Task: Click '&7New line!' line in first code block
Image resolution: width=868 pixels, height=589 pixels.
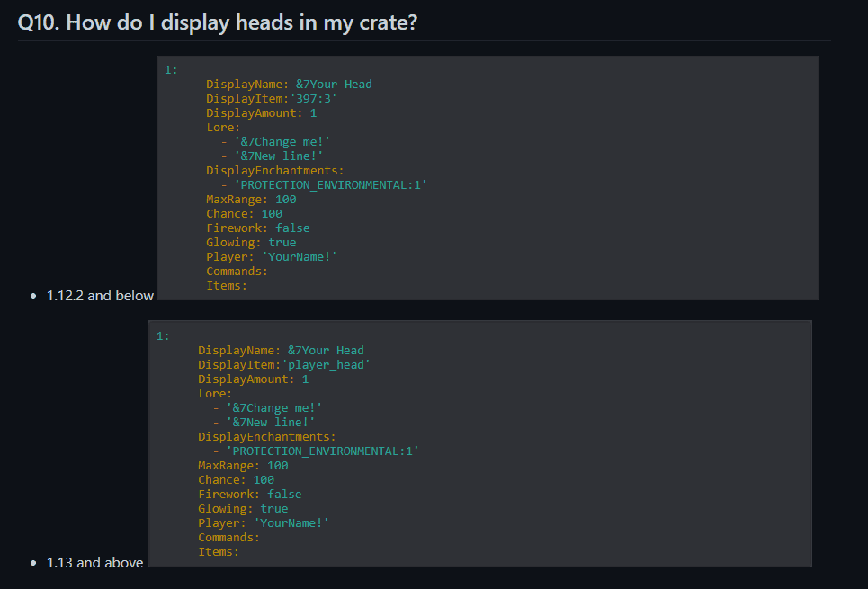Action: [279, 156]
